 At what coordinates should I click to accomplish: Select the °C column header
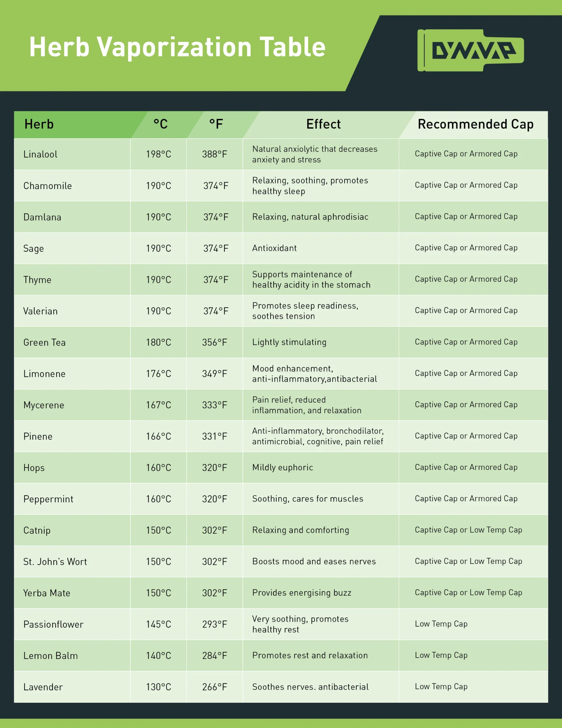point(161,124)
